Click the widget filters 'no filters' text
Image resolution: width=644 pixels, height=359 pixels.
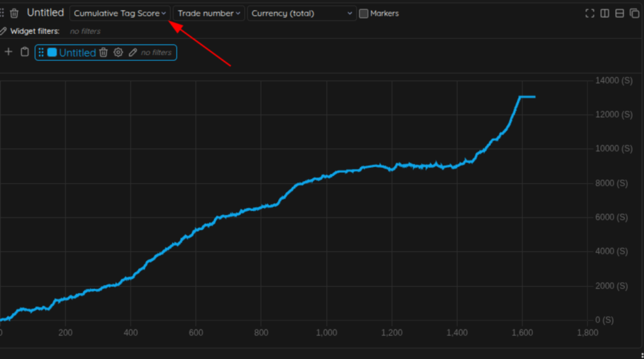85,31
